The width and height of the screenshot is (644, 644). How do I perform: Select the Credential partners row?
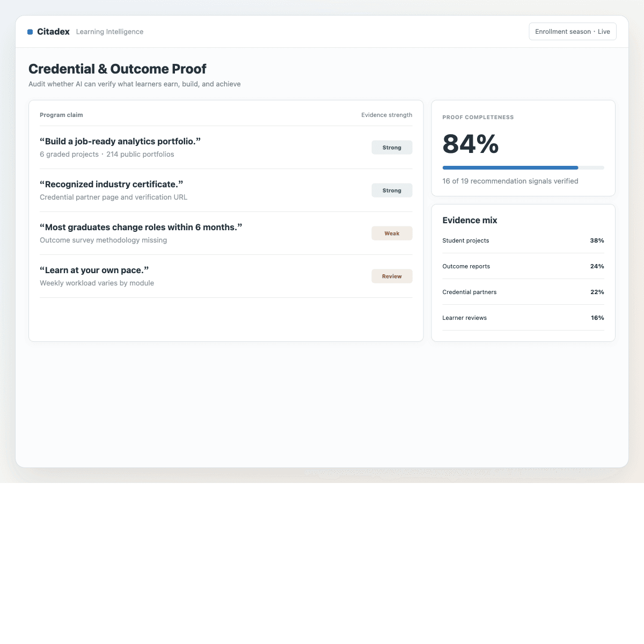point(523,292)
